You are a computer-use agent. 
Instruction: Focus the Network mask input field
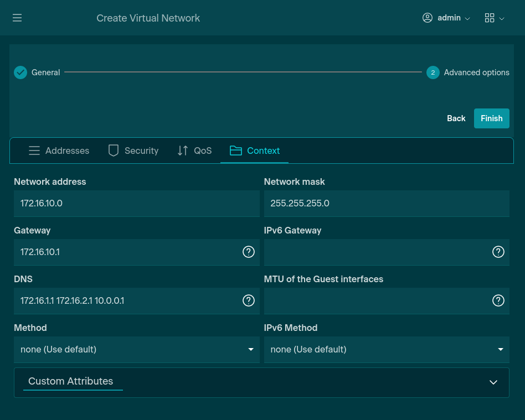386,204
